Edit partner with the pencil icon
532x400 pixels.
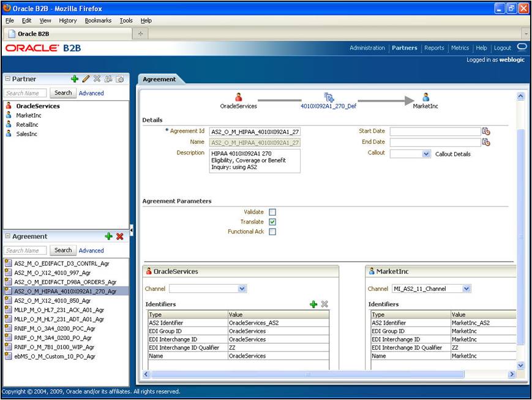pos(86,79)
